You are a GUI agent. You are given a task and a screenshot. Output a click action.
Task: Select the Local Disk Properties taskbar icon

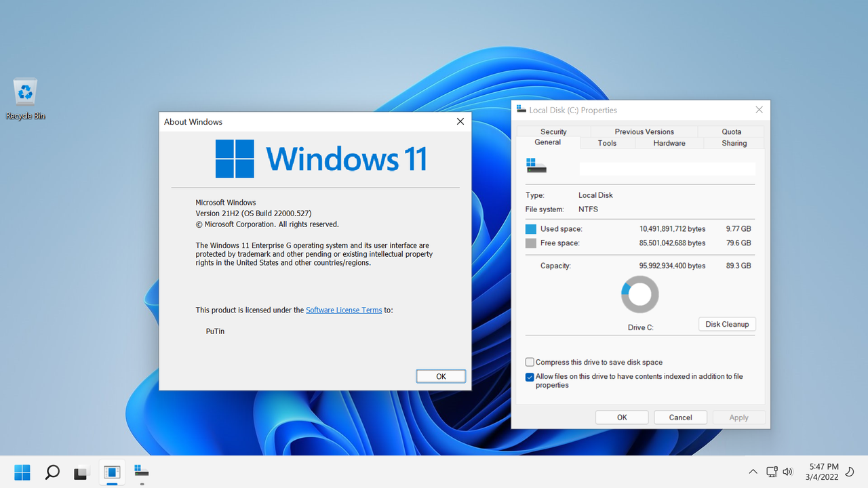(141, 471)
